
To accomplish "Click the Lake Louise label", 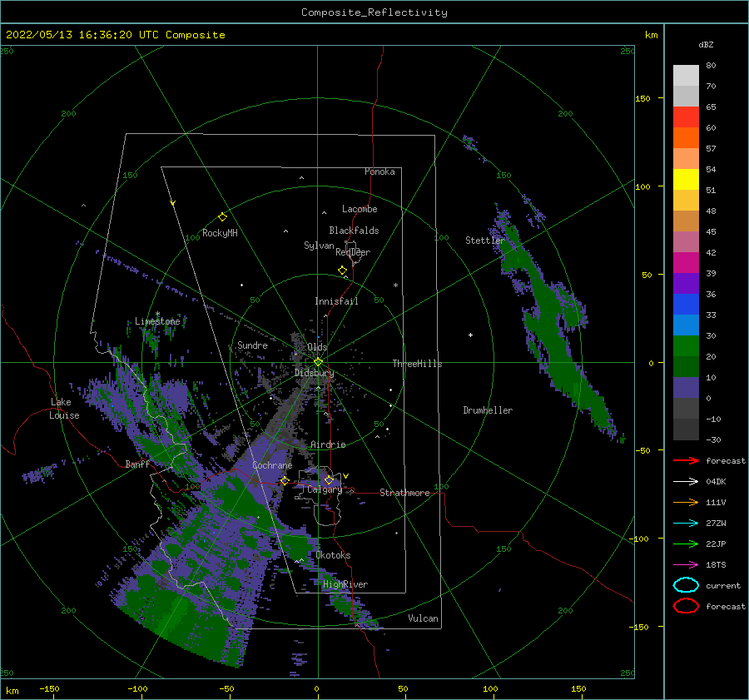I will pyautogui.click(x=64, y=409).
